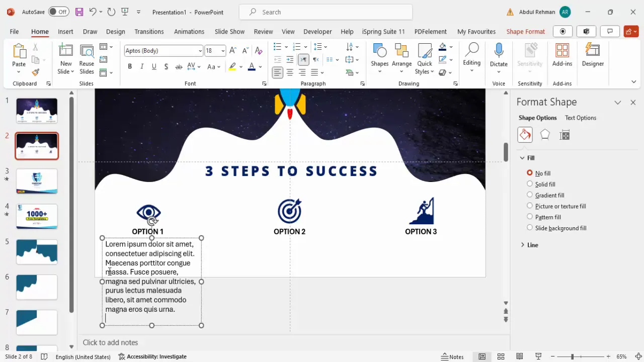Viewport: 644px width, 362px height.
Task: Toggle text Shadow formatting
Action: point(166,66)
